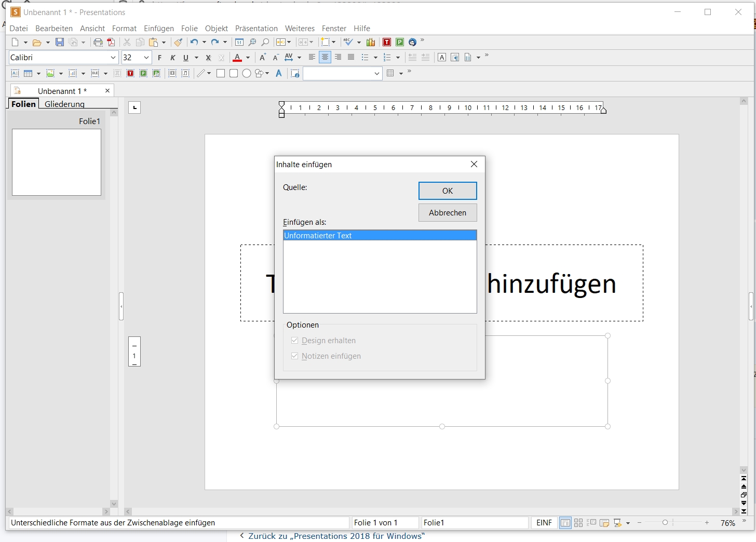Switch to the Gliederung tab

[x=64, y=104]
